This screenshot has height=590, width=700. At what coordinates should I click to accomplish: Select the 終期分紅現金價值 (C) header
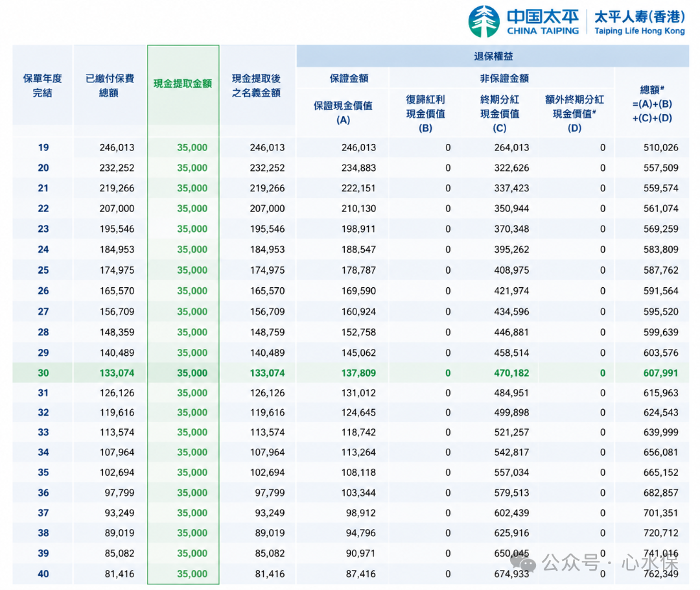[x=500, y=113]
